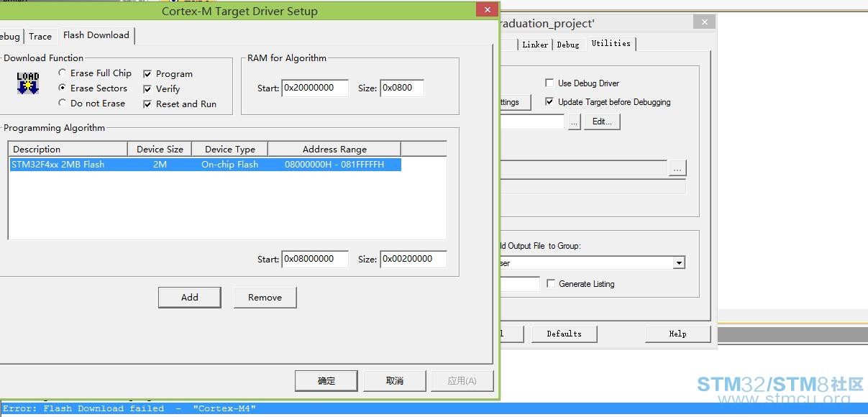Click browse button beside Edit...
Screen dimensions: 868x417
tap(574, 122)
